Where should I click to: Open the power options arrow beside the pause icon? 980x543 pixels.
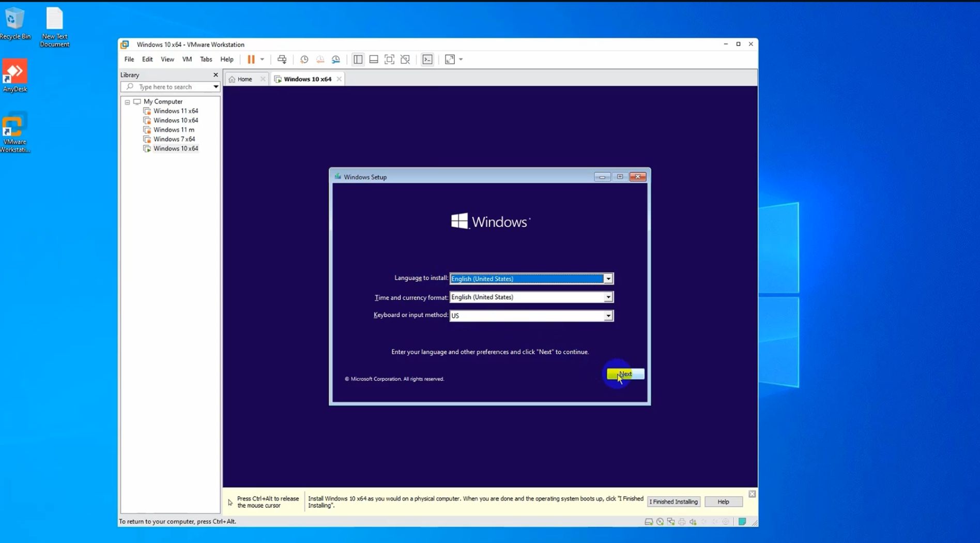262,59
